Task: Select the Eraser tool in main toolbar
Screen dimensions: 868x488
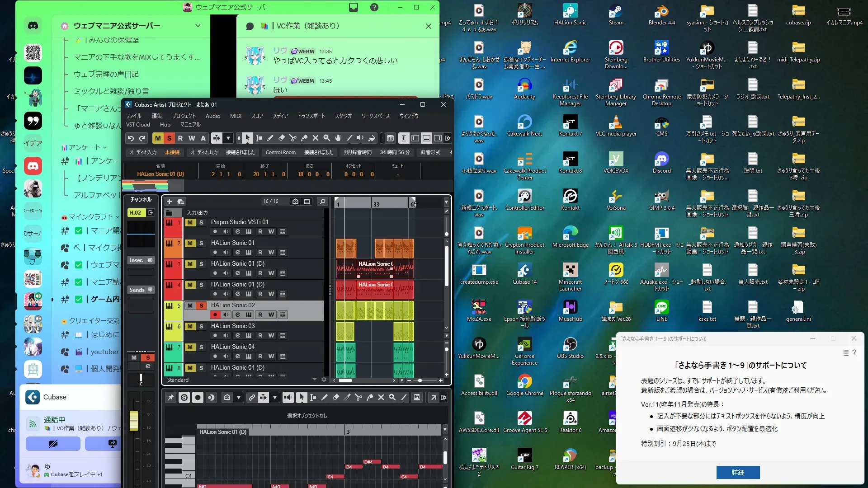Action: tap(281, 138)
